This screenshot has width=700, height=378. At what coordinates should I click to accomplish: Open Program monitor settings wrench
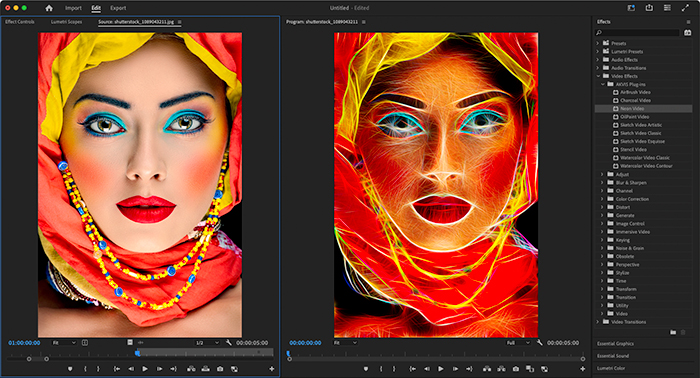(x=540, y=343)
